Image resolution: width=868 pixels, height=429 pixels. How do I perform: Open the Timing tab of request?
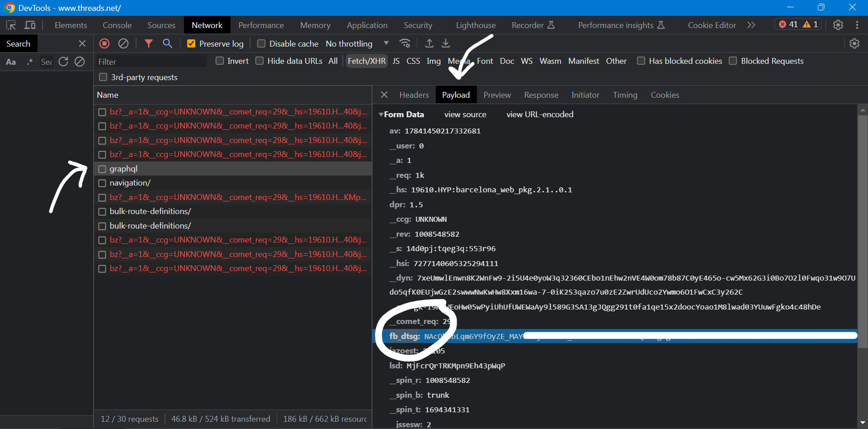coord(625,95)
